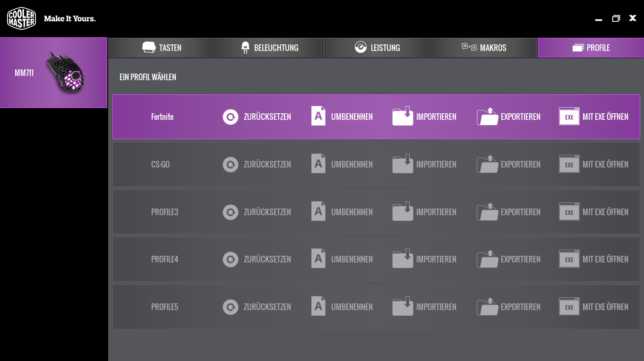Click the EXE icon in CS:GO row
The height and width of the screenshot is (361, 644).
coord(569,164)
